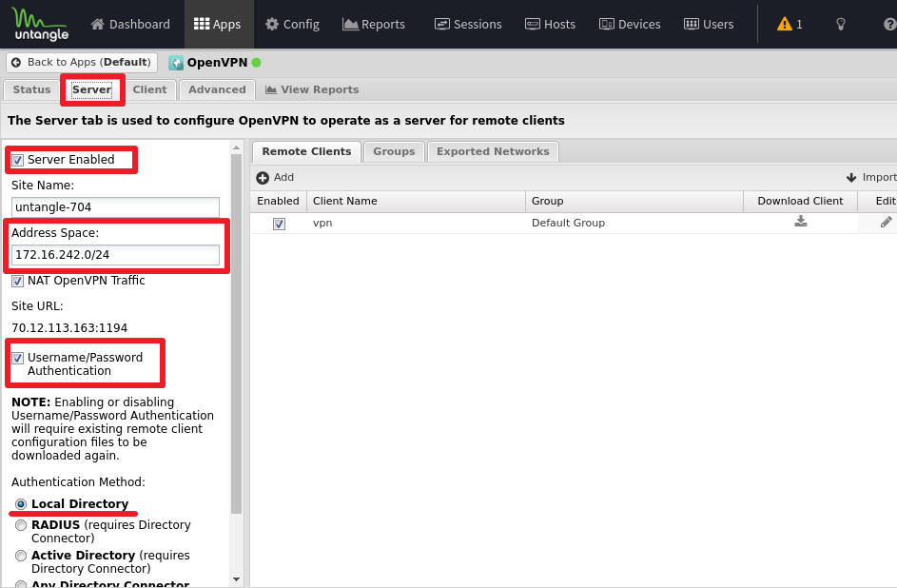Screen dimensions: 897x588
Task: Click the Import button
Action: [x=871, y=177]
